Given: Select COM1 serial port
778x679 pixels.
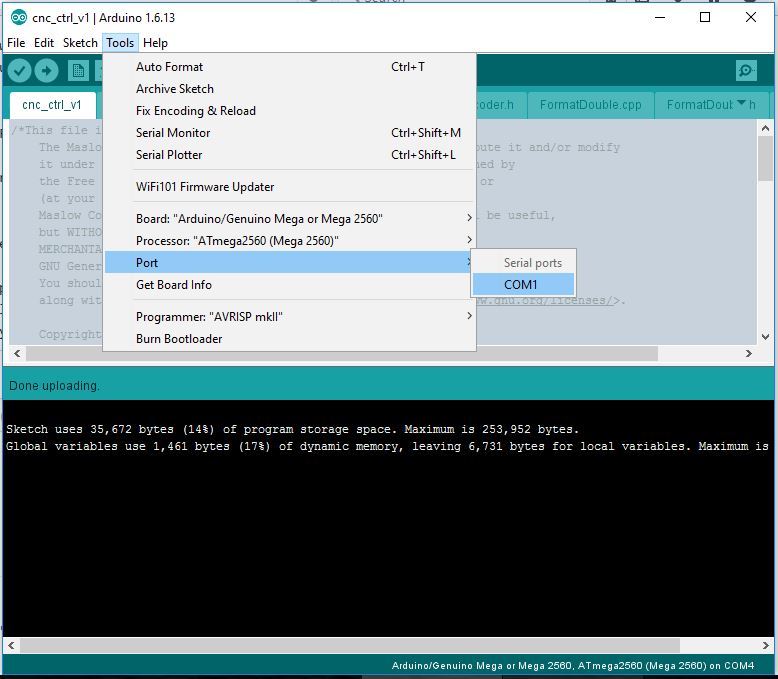Looking at the screenshot, I should tap(523, 284).
